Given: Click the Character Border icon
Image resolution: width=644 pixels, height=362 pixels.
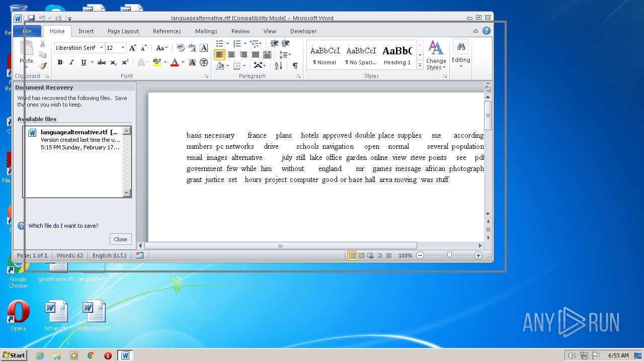Looking at the screenshot, I should coord(204,48).
